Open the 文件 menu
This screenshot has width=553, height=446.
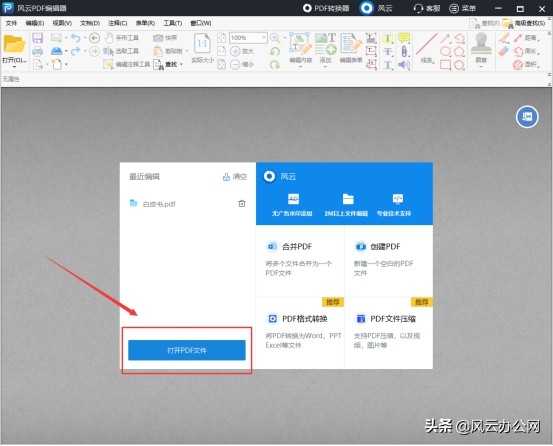pyautogui.click(x=11, y=23)
